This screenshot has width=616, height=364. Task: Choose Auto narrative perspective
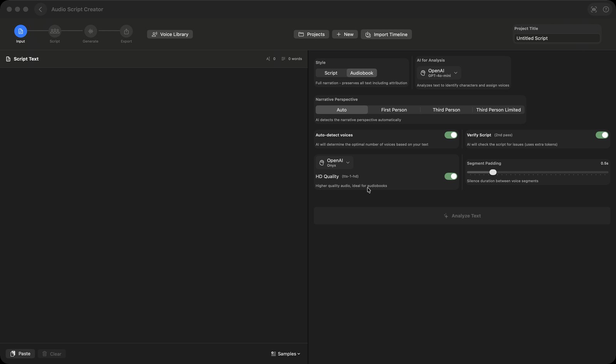coord(341,110)
